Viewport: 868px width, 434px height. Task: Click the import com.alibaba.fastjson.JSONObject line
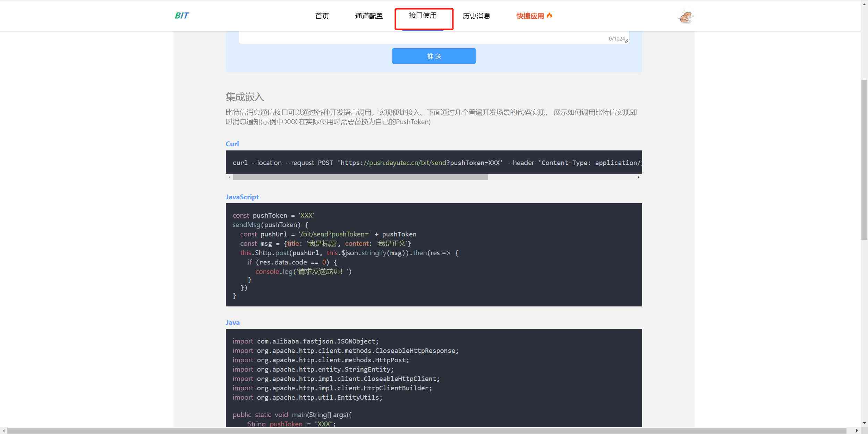(306, 341)
